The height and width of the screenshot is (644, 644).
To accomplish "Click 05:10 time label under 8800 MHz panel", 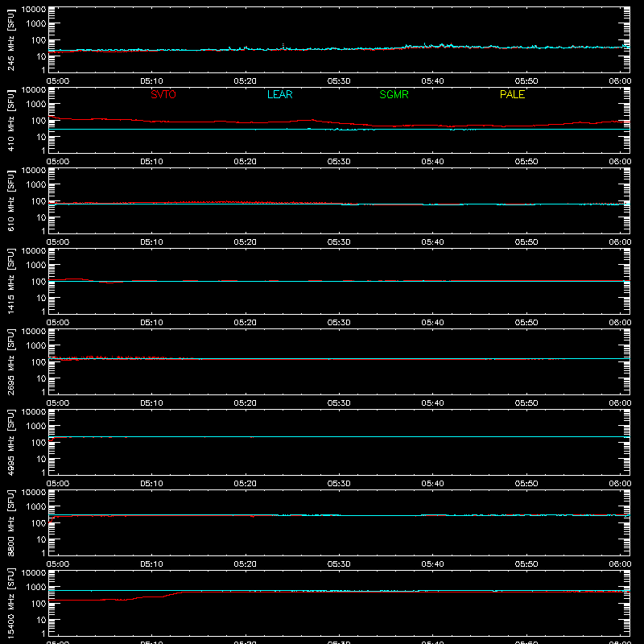I will point(151,564).
